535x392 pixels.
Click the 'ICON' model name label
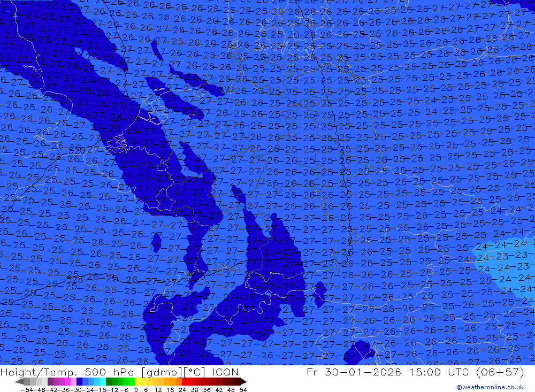click(x=226, y=372)
